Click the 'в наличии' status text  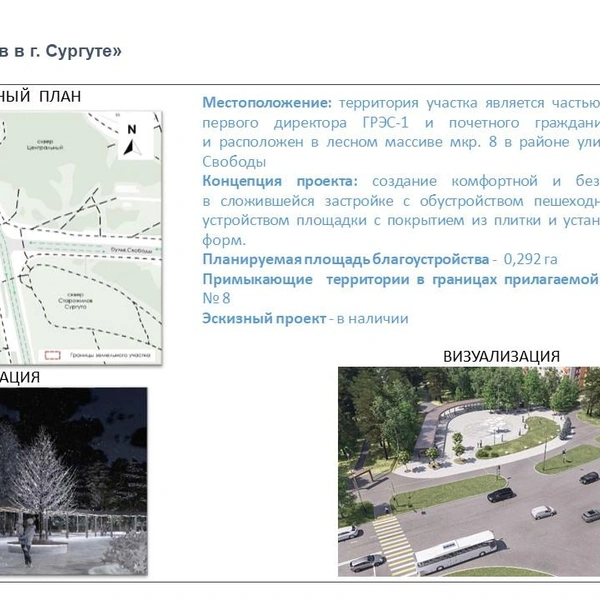point(372,318)
